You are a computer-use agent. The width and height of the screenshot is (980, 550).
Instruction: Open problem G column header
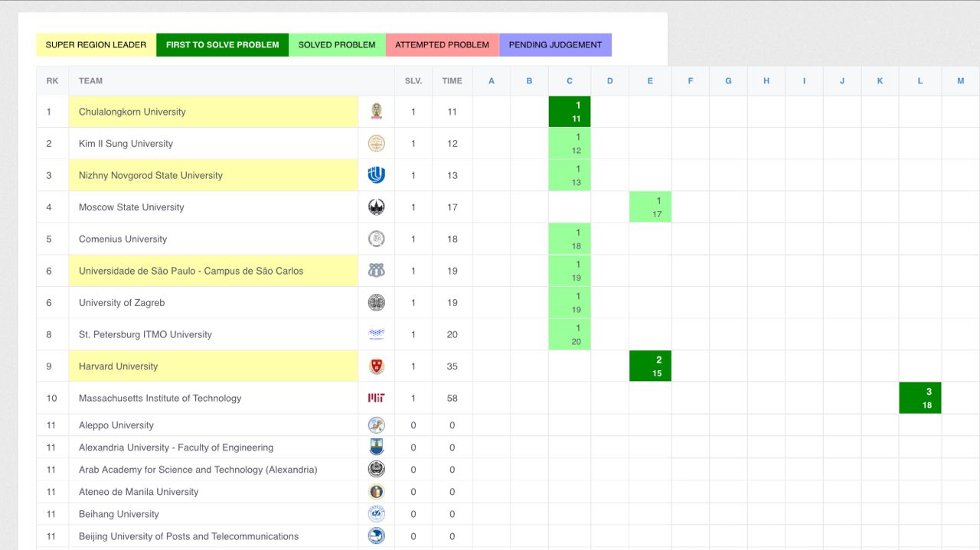[x=728, y=81]
